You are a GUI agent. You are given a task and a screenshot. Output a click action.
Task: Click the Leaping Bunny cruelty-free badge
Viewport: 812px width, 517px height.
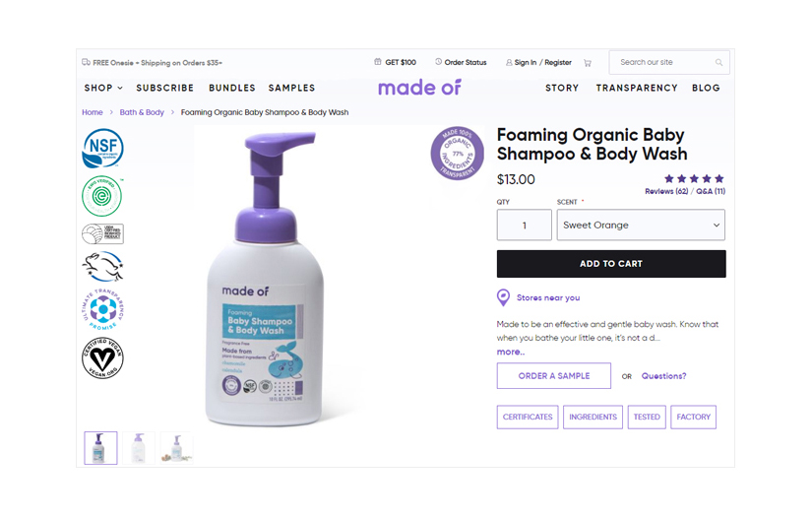[x=102, y=266]
